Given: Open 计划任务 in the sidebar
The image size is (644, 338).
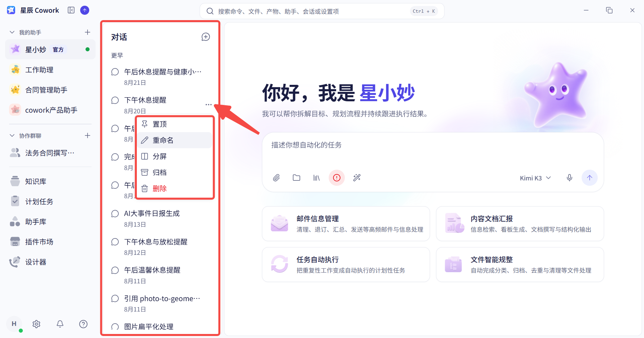Looking at the screenshot, I should tap(50, 202).
